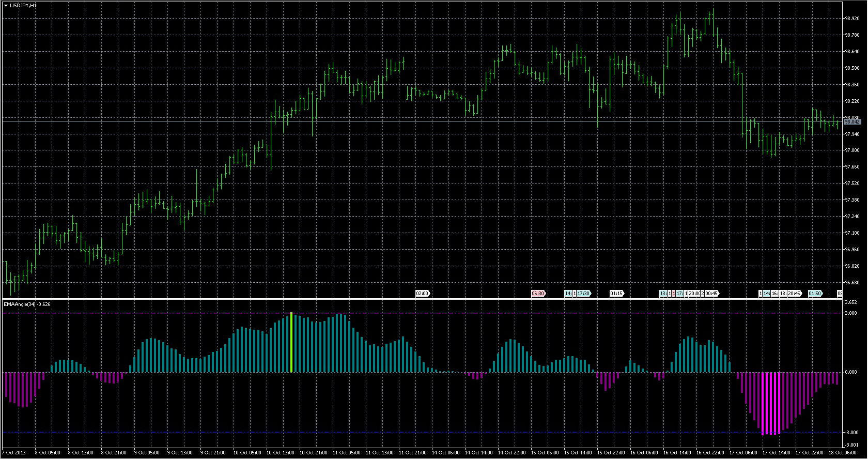Click the white 02:00 event marker

pos(422,294)
